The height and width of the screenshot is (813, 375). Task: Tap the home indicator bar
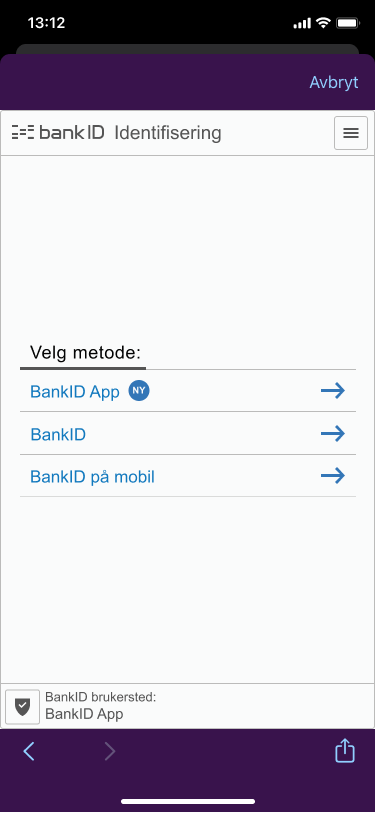[x=188, y=802]
